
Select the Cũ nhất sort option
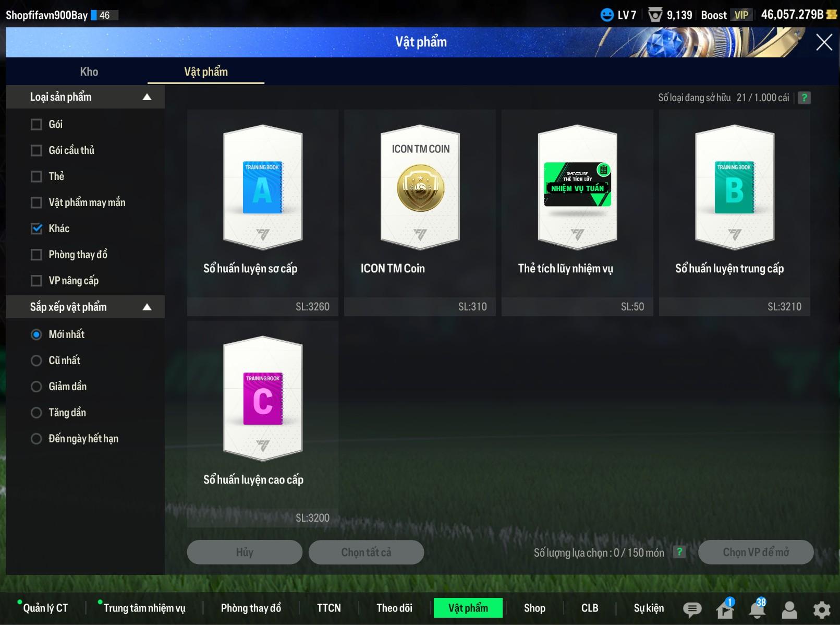36,360
